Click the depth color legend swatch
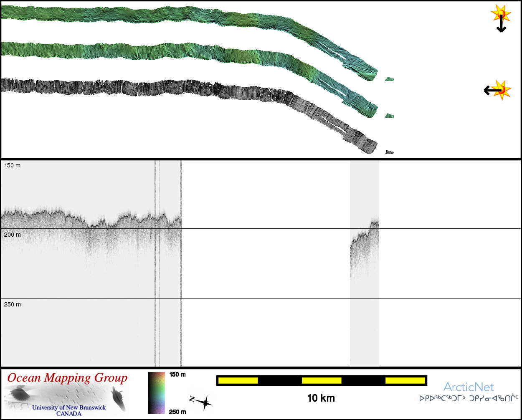 157,392
